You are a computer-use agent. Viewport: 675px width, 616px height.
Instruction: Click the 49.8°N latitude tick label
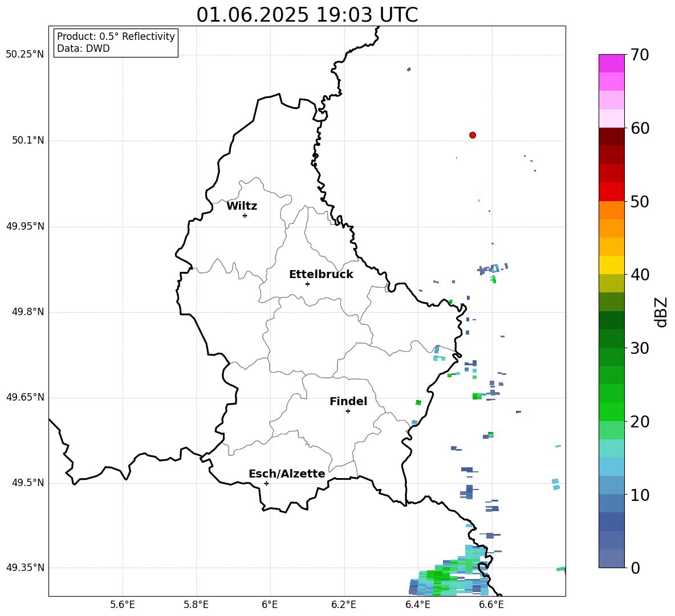(x=28, y=312)
